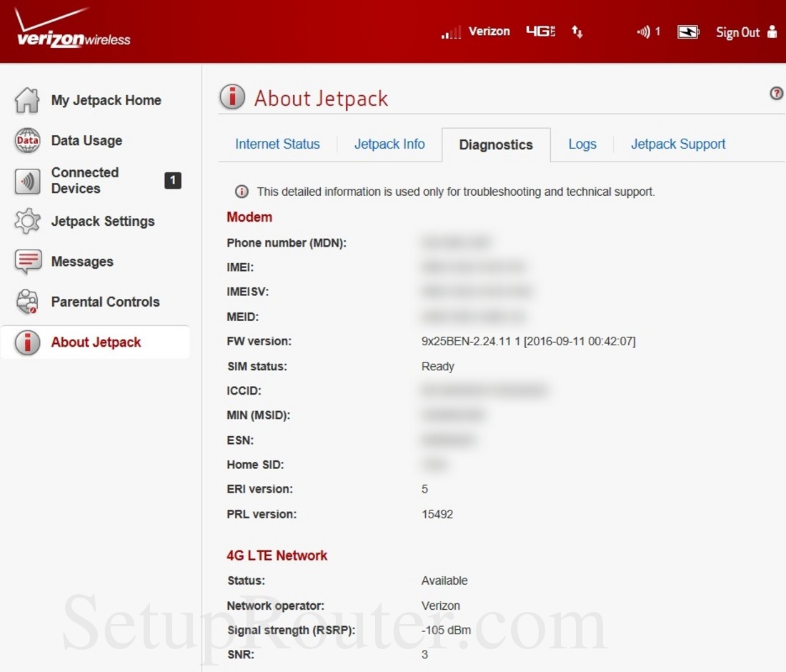
Task: Open Parental Controls from the sidebar
Action: 26,302
